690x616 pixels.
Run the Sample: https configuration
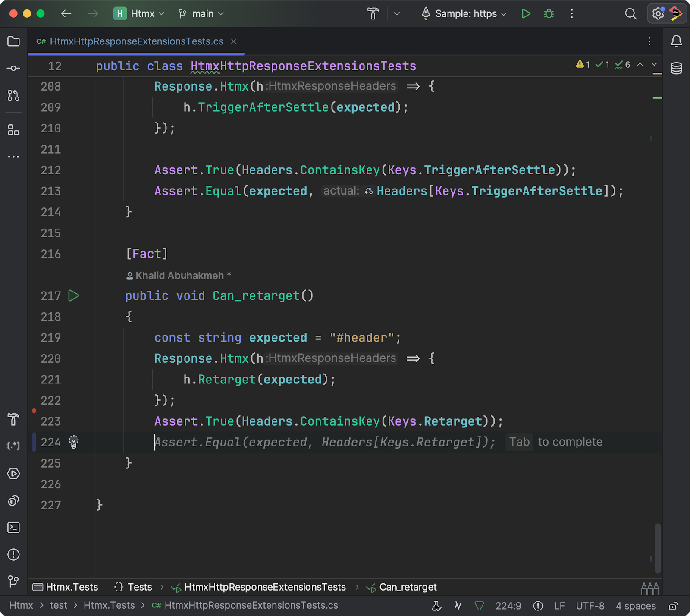click(526, 14)
